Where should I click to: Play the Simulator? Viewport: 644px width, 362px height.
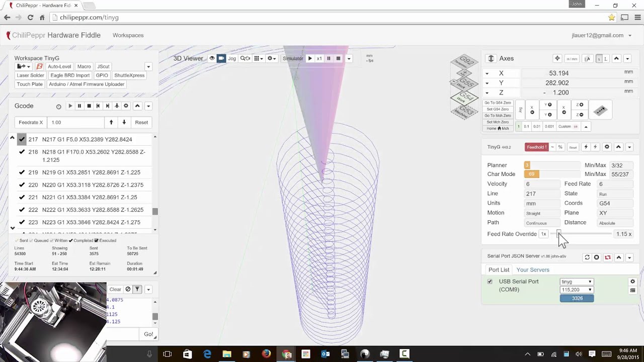click(310, 58)
